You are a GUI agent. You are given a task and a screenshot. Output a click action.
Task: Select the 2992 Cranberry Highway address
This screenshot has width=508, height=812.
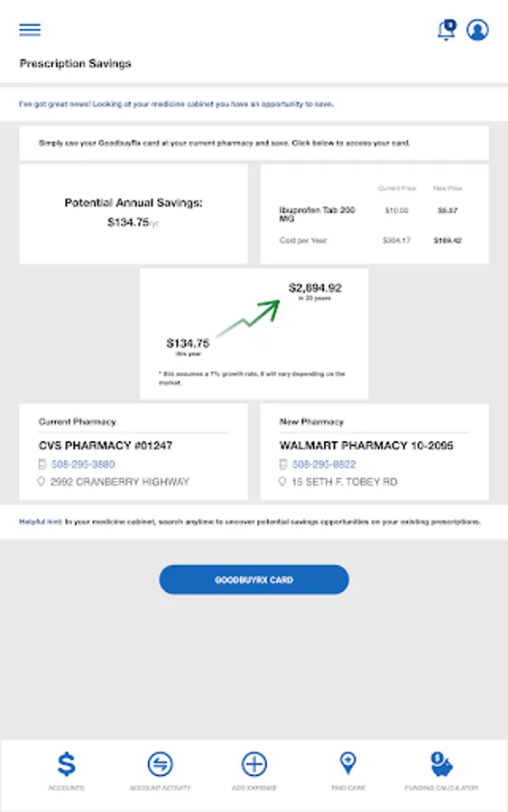[120, 482]
